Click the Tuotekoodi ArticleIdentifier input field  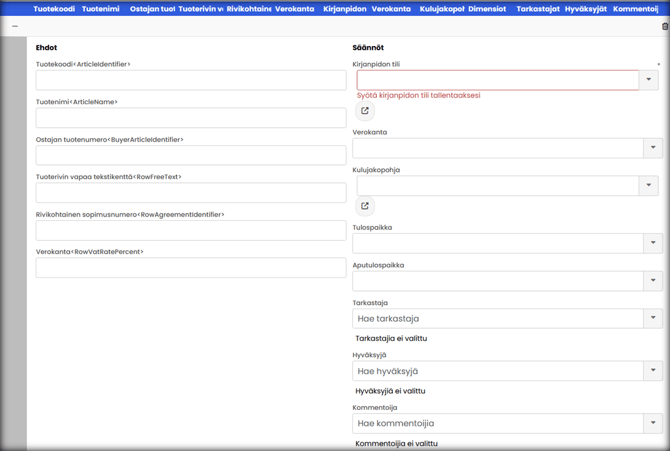(x=191, y=80)
